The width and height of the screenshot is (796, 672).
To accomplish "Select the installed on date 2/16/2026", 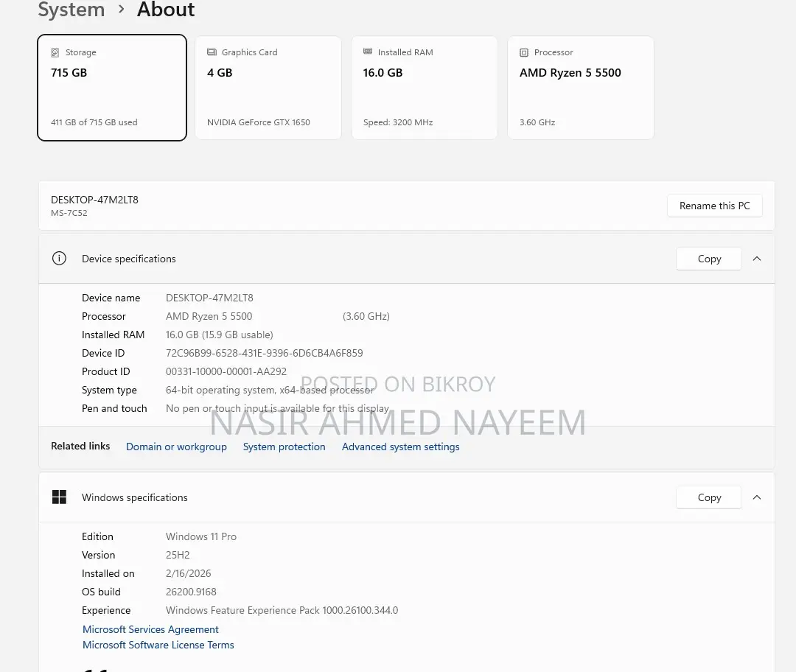I will click(x=189, y=573).
